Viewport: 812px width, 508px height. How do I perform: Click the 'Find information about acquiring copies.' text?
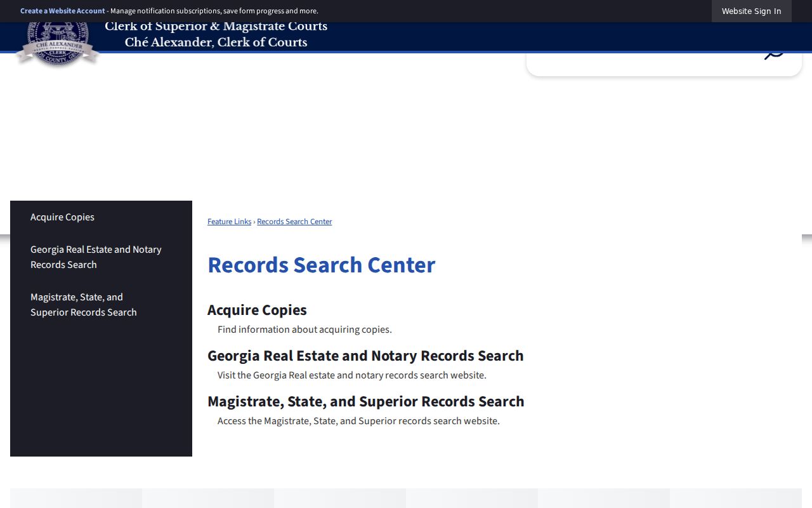click(304, 330)
